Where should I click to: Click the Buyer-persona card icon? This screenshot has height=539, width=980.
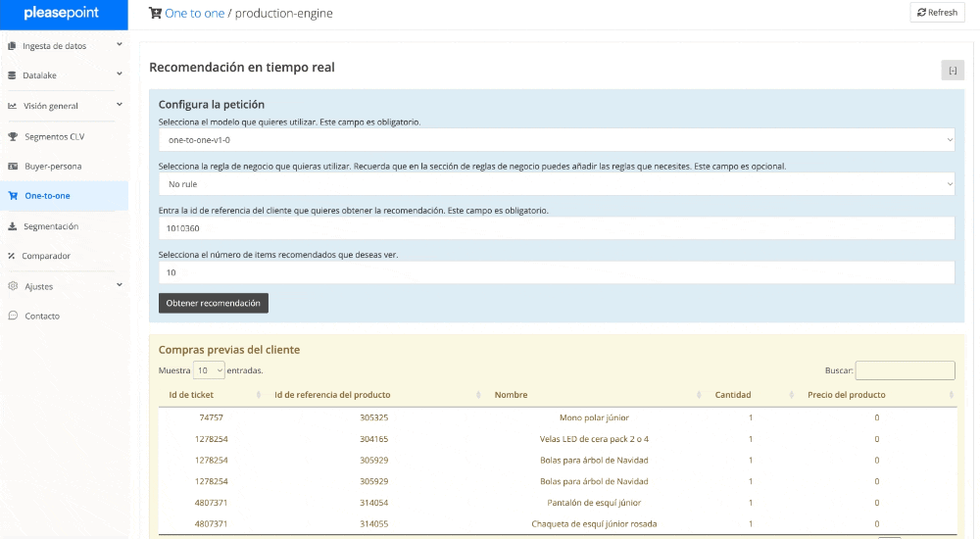click(x=13, y=167)
